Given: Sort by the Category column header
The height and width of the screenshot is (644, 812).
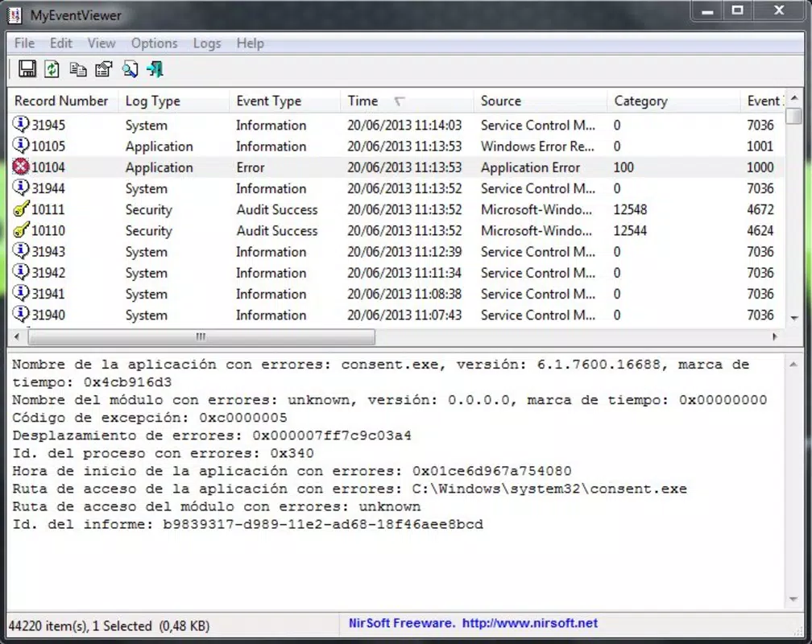Looking at the screenshot, I should (673, 101).
